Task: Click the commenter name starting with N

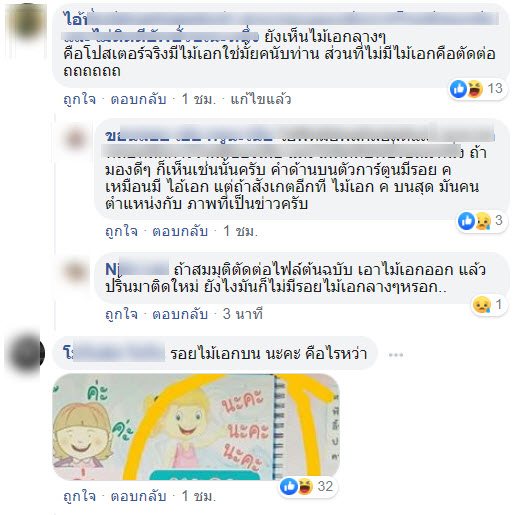Action: tap(137, 269)
